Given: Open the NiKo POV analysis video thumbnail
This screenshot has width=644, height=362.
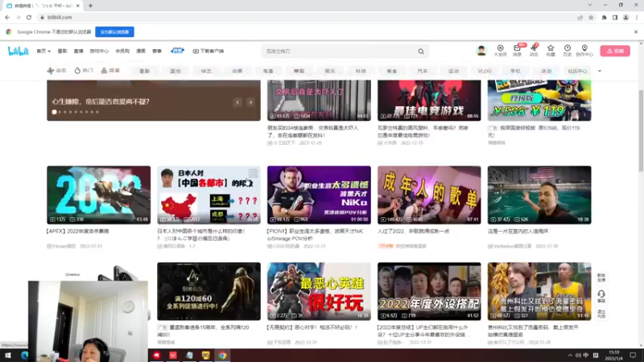Looking at the screenshot, I should (x=319, y=195).
